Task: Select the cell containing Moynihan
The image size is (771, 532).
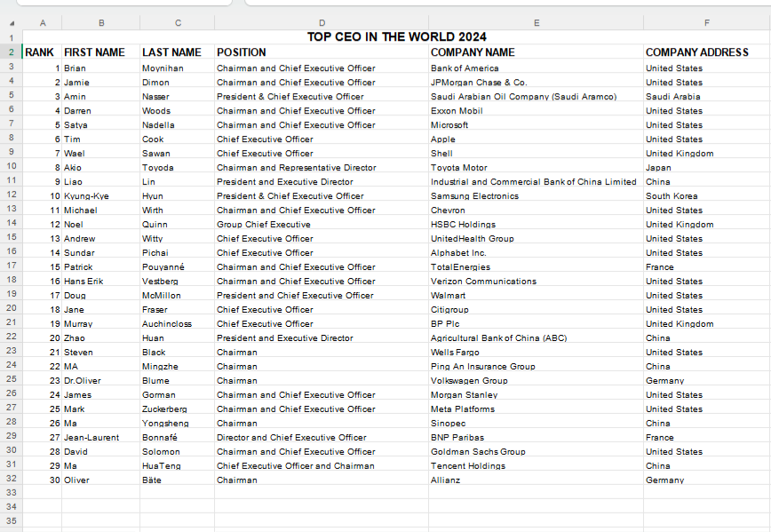Action: 178,67
